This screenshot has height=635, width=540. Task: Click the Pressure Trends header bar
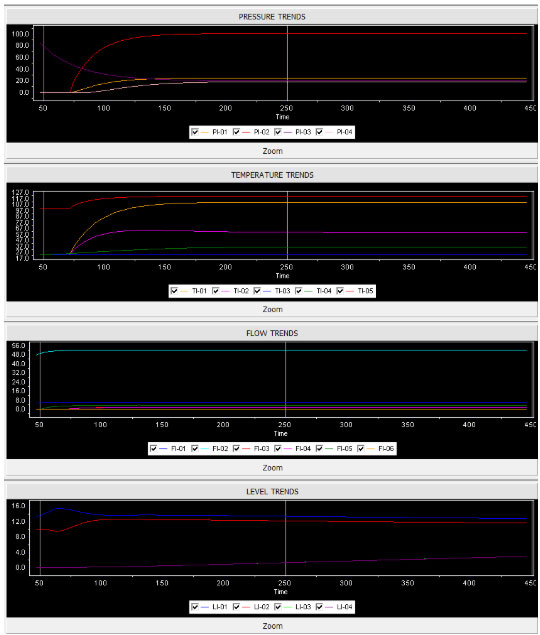pyautogui.click(x=272, y=17)
